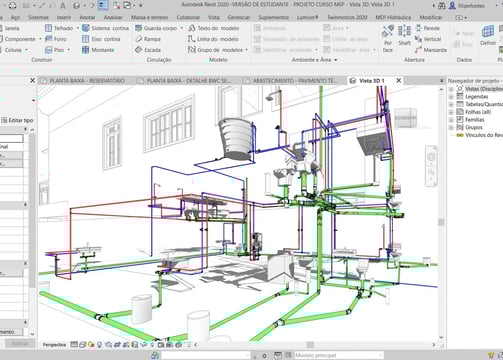Screen dimensions: 503x360
Task: Open the Componente dropdown arrow
Action: 40,39
